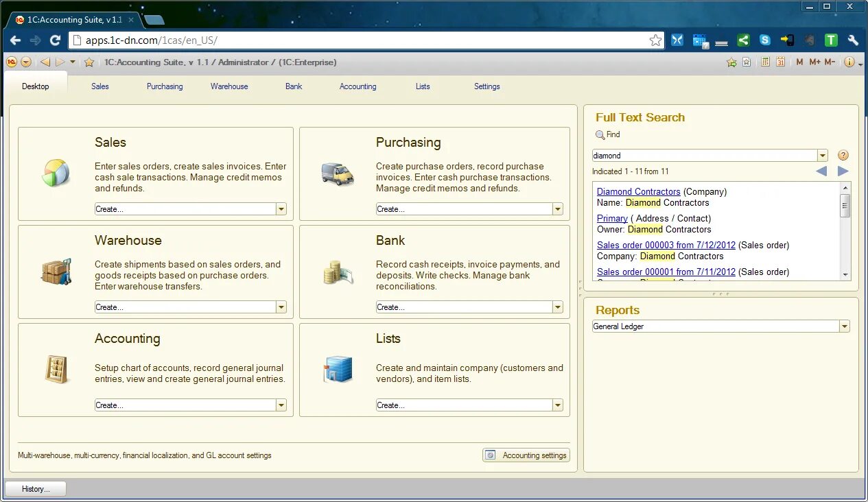Expand the General Ledger reports dropdown

coord(845,326)
